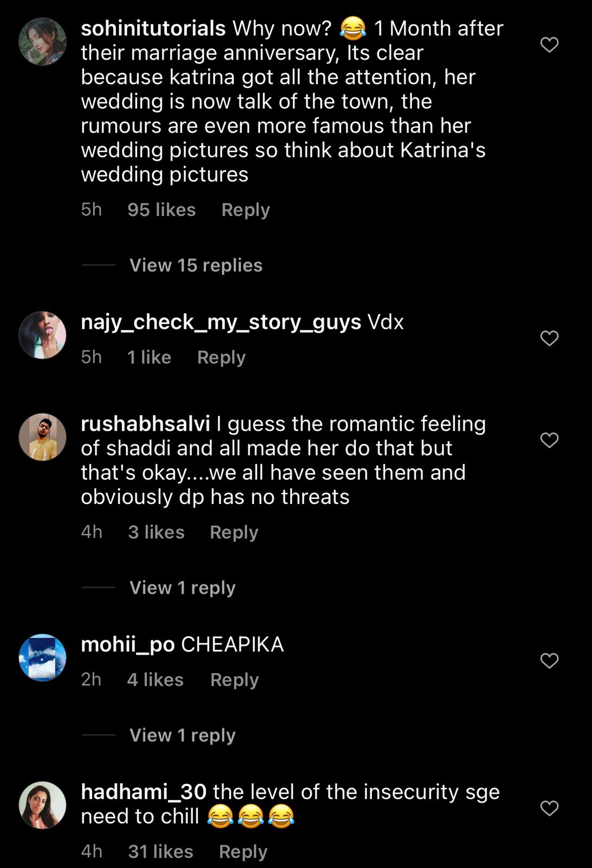Like mohii_po's CHEAPIKA comment
The image size is (592, 868).
(x=549, y=661)
